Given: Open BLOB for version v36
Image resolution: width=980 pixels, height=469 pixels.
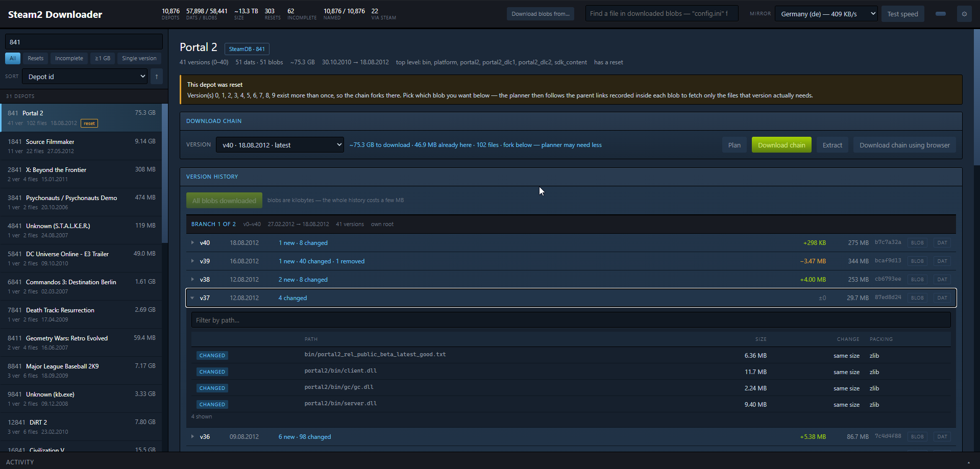Looking at the screenshot, I should point(917,437).
